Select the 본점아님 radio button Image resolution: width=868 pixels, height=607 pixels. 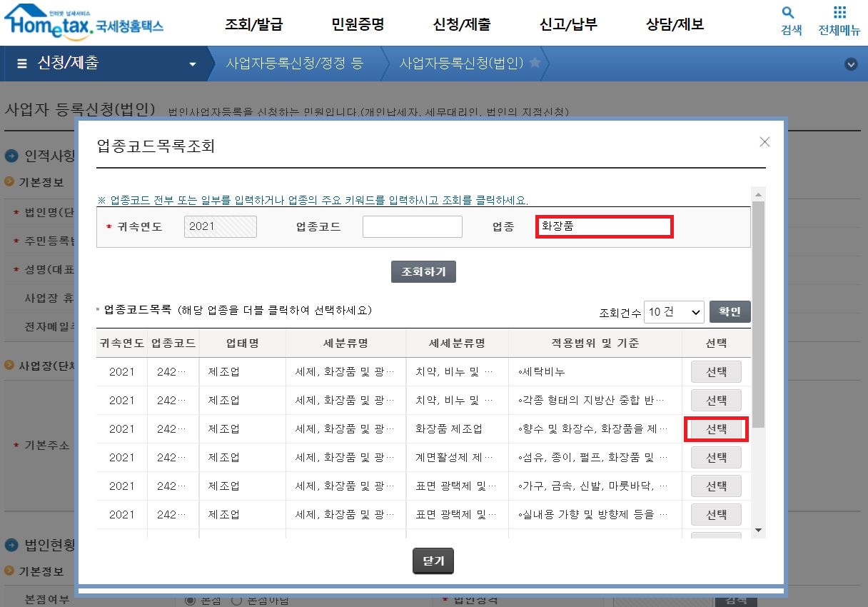click(x=237, y=600)
